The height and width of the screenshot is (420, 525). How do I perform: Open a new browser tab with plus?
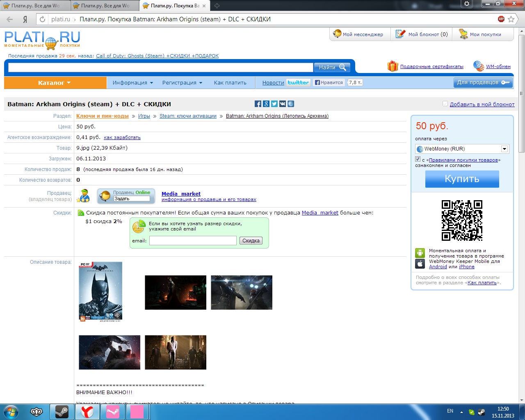click(x=217, y=6)
